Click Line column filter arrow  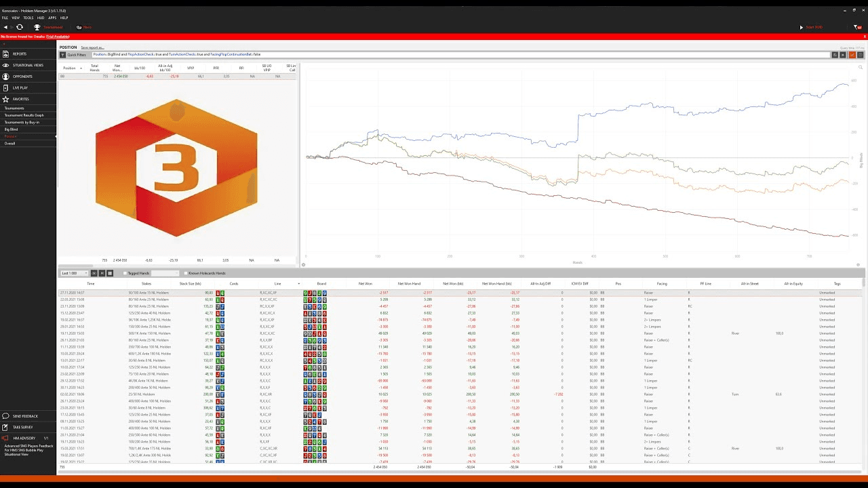[x=298, y=283]
